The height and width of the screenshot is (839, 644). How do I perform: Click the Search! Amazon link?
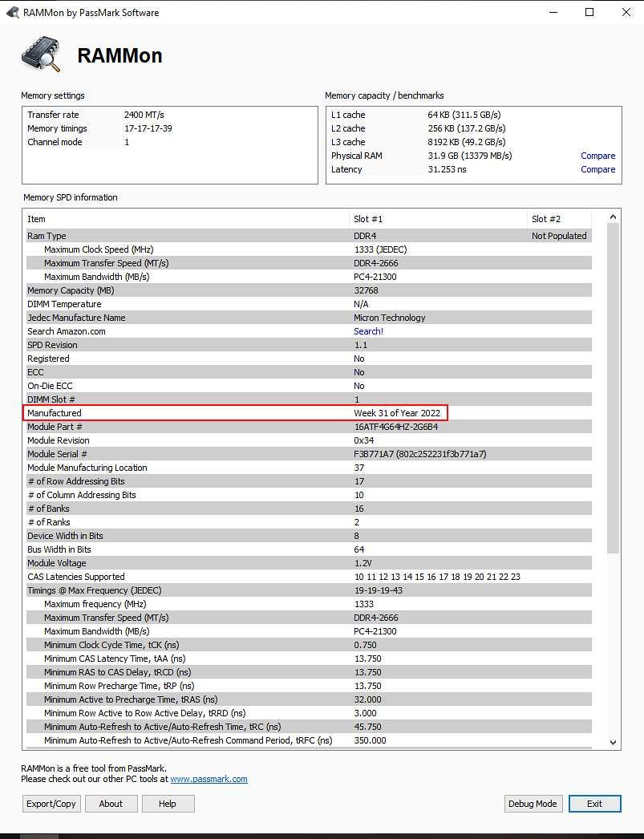[369, 331]
